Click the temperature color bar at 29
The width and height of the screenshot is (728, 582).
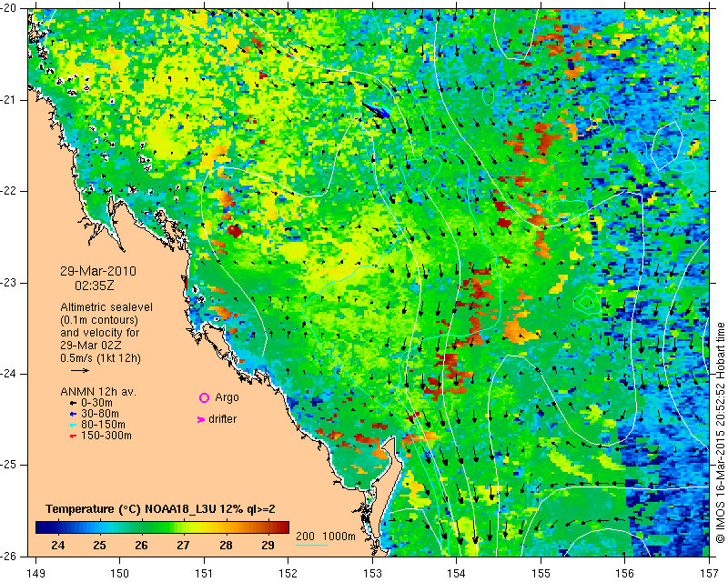point(268,527)
